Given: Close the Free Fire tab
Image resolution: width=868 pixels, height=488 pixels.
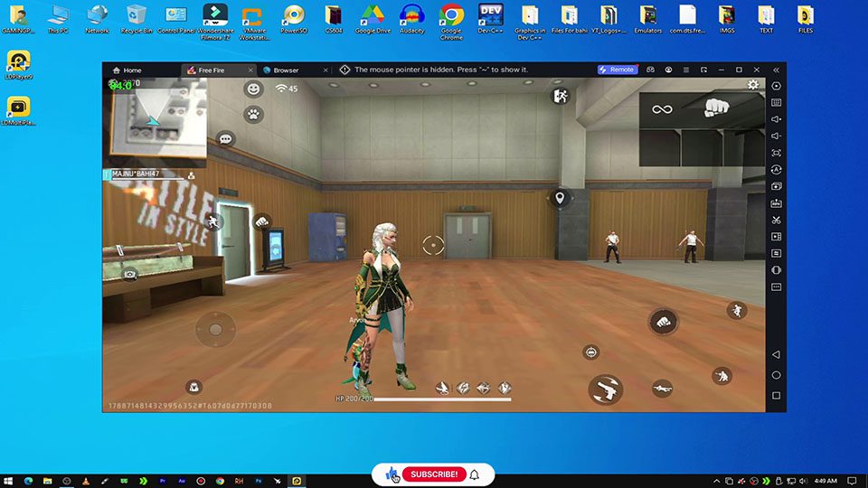Looking at the screenshot, I should pos(250,70).
